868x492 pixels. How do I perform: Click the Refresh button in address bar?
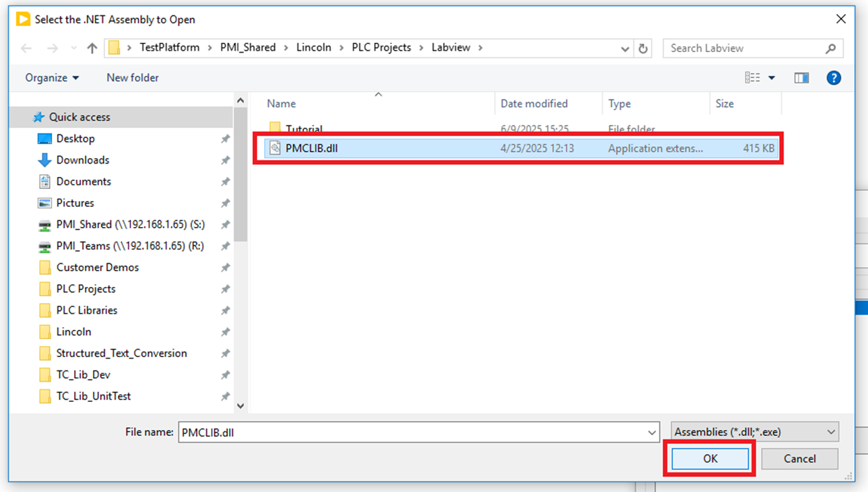coord(643,48)
